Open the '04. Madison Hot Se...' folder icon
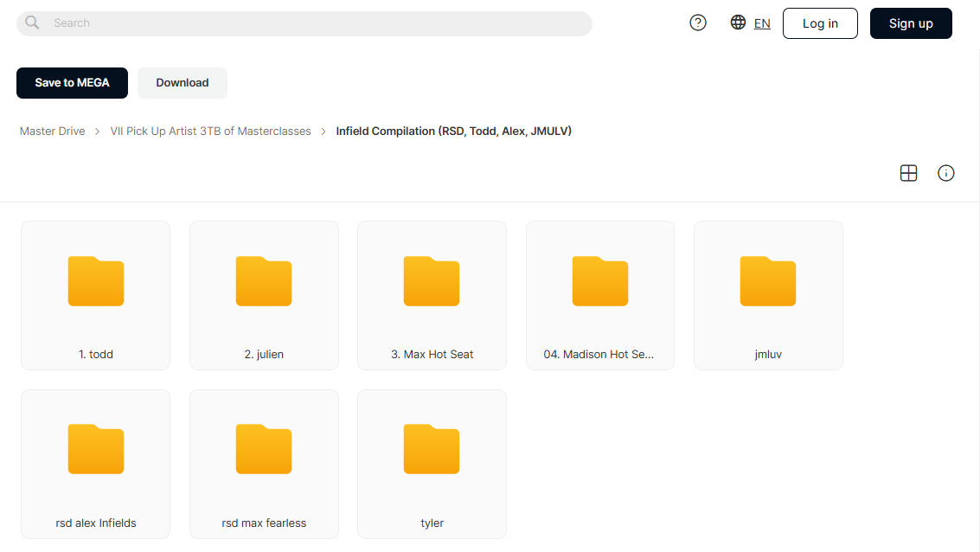 pyautogui.click(x=600, y=281)
